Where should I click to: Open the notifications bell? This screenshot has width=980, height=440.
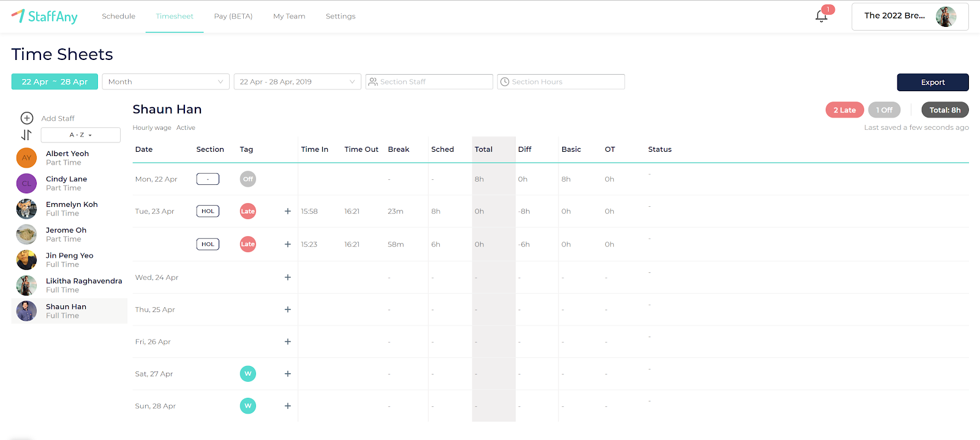coord(821,16)
